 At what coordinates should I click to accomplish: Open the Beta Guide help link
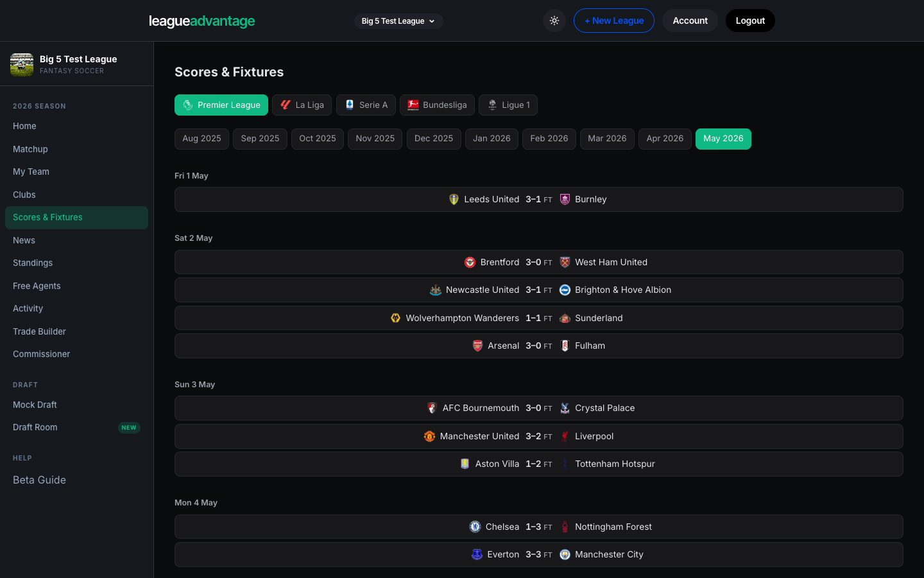[39, 480]
